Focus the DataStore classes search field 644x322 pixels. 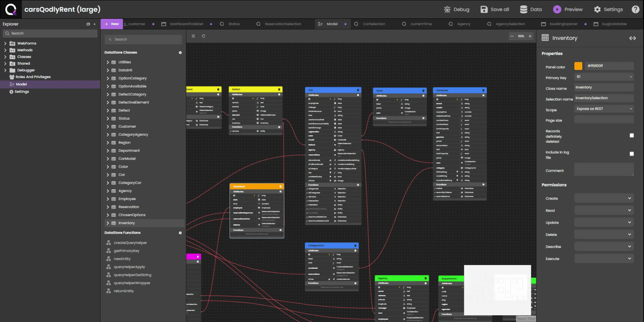[x=143, y=39]
